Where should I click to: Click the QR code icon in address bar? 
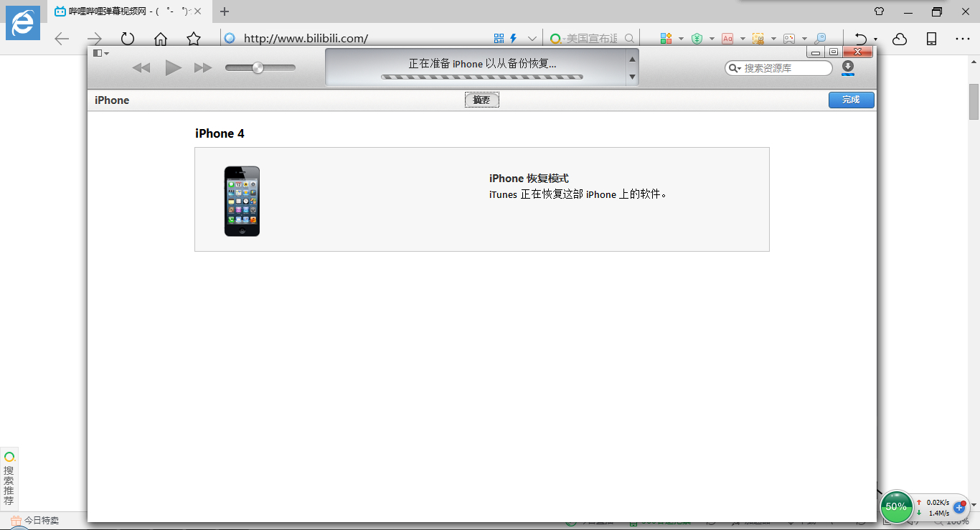coord(500,38)
